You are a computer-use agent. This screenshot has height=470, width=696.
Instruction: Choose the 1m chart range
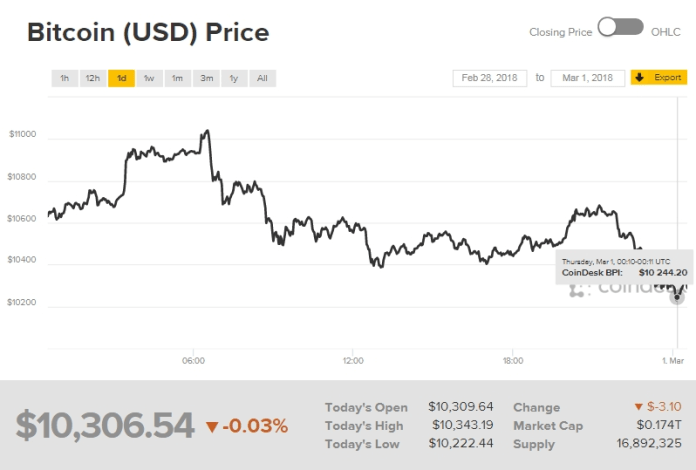(177, 78)
